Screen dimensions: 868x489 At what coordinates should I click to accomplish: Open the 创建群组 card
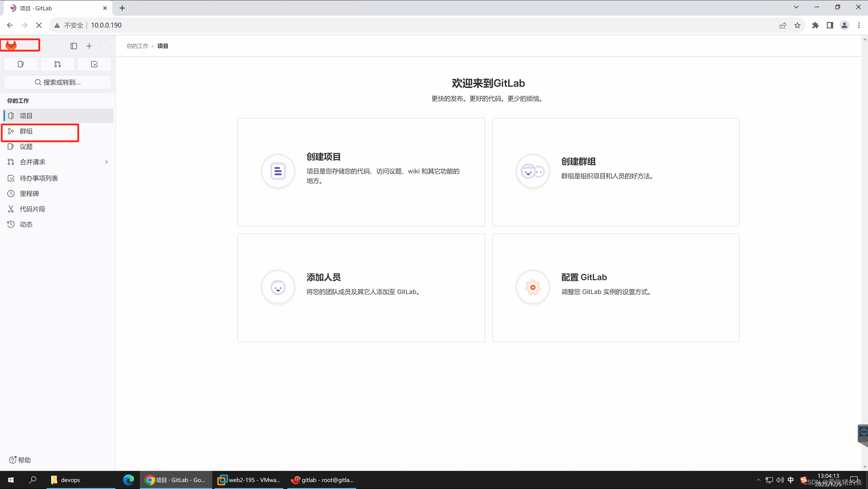click(x=616, y=172)
